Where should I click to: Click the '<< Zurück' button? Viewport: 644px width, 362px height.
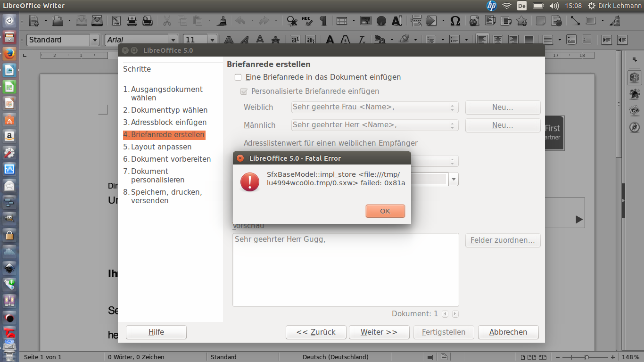point(316,332)
